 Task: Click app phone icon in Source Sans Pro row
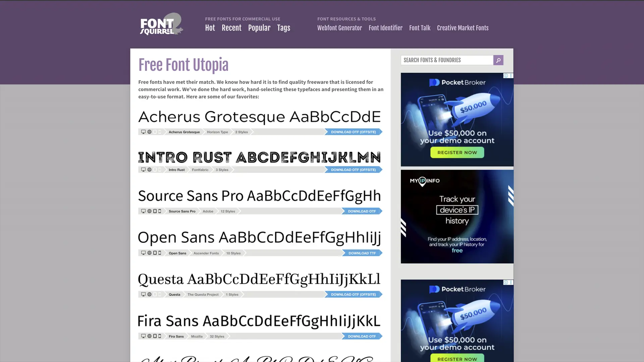point(160,211)
